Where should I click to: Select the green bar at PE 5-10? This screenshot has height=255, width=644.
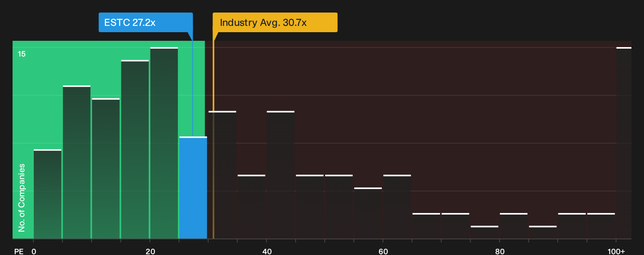[77, 162]
